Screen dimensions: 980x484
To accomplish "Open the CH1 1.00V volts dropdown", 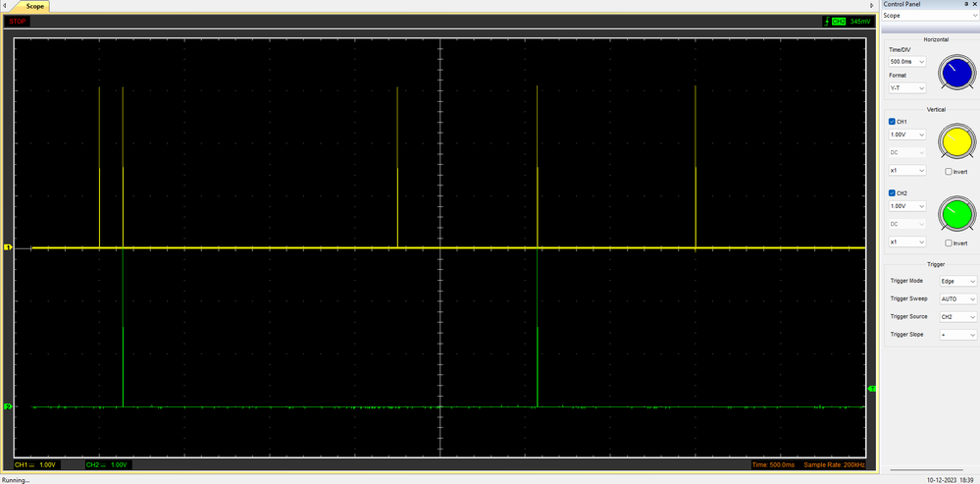I will click(907, 134).
